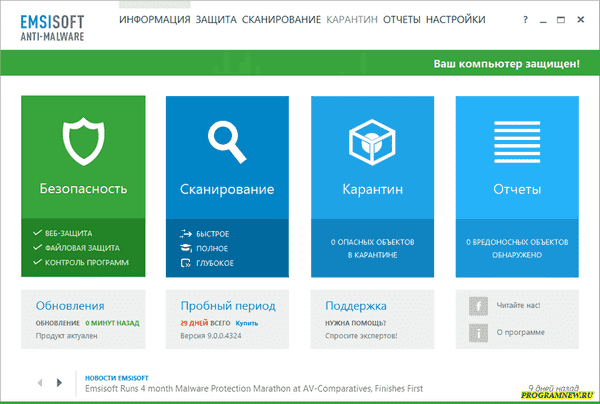The height and width of the screenshot is (404, 600).
Task: Click the info icon beside О программе
Action: [478, 332]
